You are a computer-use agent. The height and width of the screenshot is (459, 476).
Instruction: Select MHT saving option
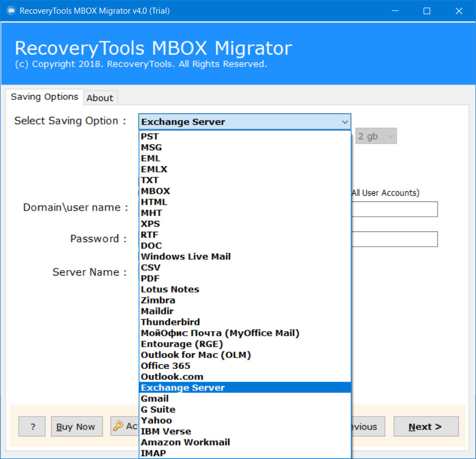(245, 213)
